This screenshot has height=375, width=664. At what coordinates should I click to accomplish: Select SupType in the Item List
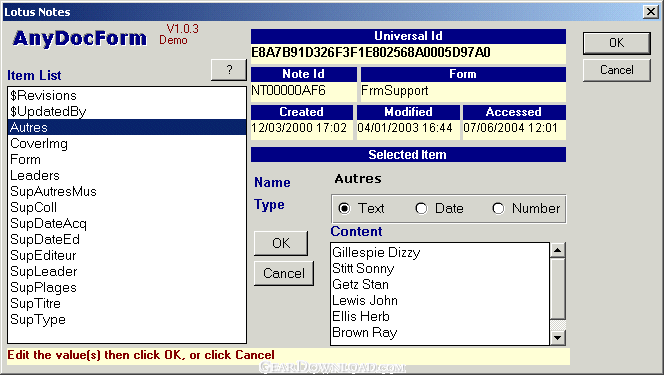(x=127, y=320)
